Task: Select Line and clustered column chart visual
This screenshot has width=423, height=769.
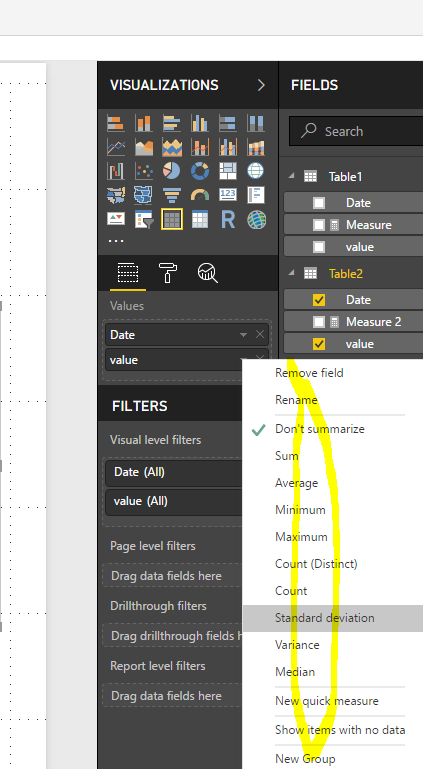Action: pyautogui.click(x=227, y=147)
